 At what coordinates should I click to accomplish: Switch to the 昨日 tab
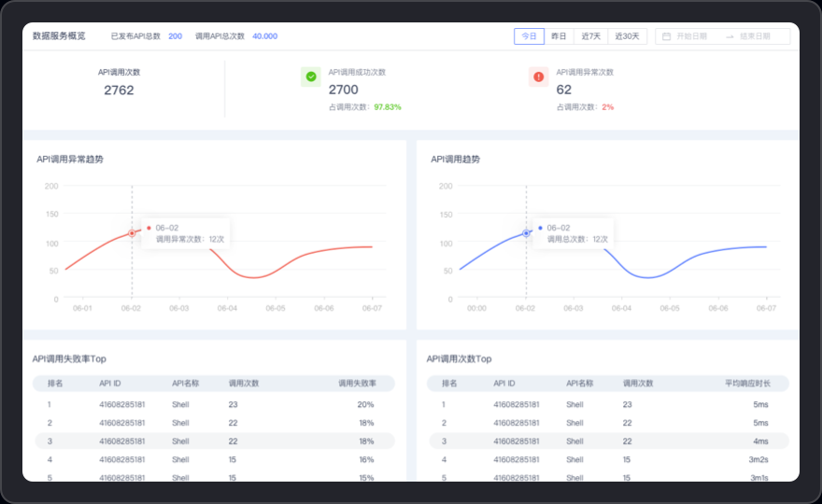click(x=559, y=36)
